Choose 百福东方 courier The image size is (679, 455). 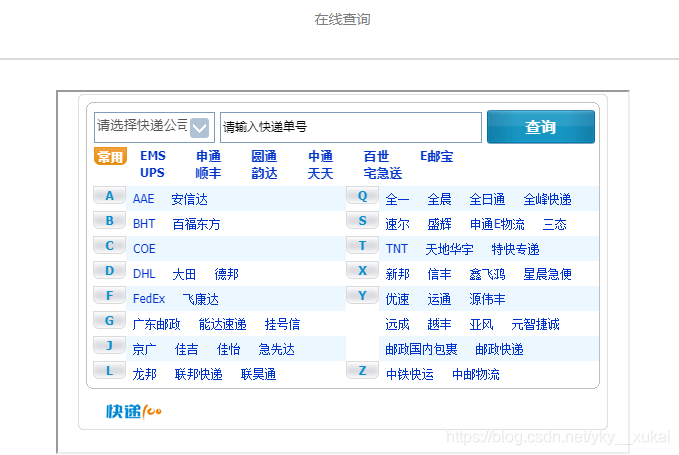(196, 224)
